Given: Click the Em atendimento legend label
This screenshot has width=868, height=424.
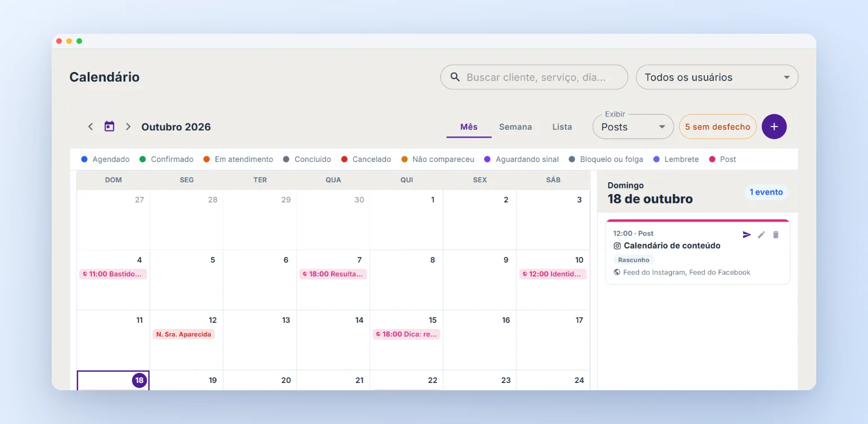Looking at the screenshot, I should click(x=244, y=159).
